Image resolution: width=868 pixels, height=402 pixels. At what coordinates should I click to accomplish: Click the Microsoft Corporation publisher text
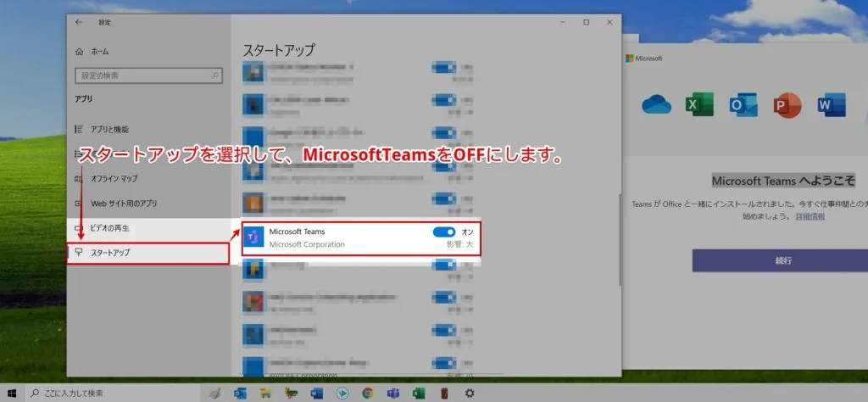tap(307, 244)
